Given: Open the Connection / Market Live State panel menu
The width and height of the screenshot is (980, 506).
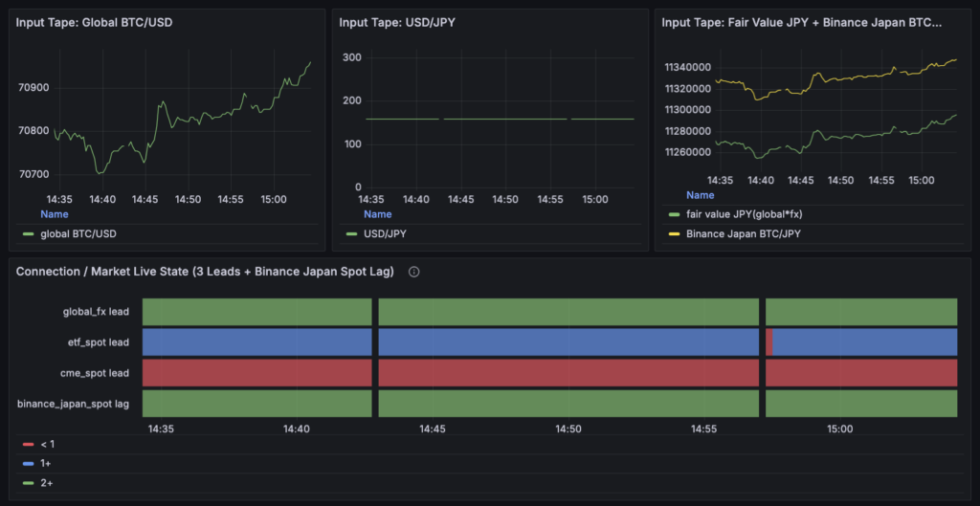Looking at the screenshot, I should (205, 272).
